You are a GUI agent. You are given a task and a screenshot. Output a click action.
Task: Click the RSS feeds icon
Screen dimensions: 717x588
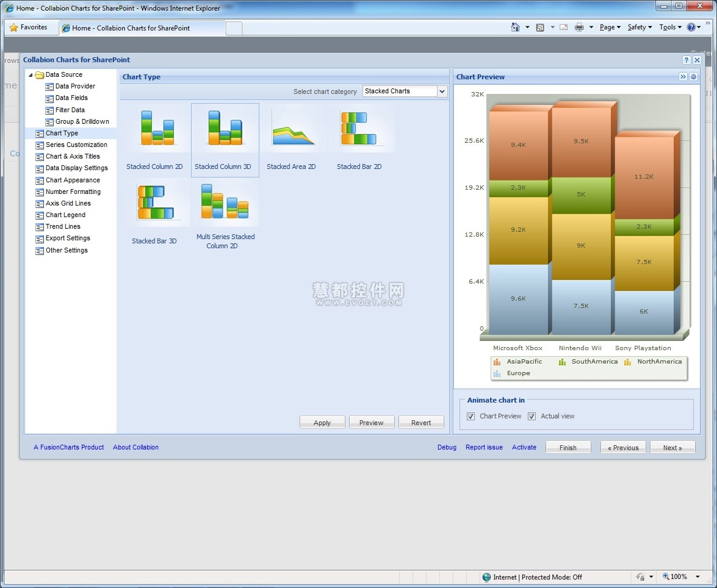540,27
